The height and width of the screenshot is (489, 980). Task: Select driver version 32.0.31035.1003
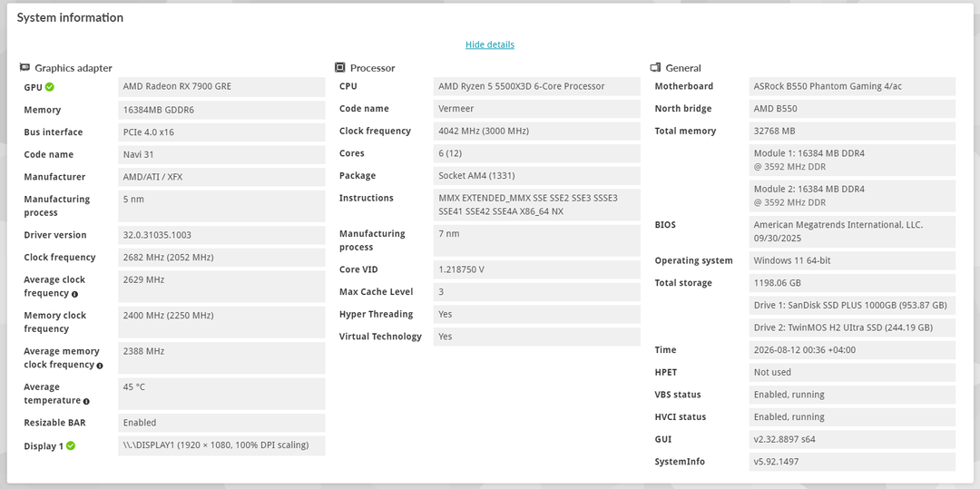click(x=222, y=235)
